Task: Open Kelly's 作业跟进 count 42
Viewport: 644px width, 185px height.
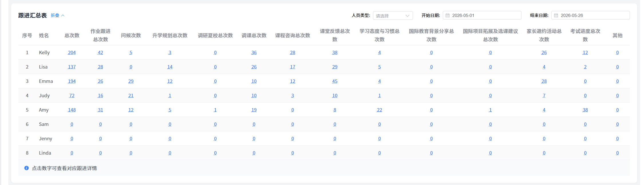Action: pos(100,53)
